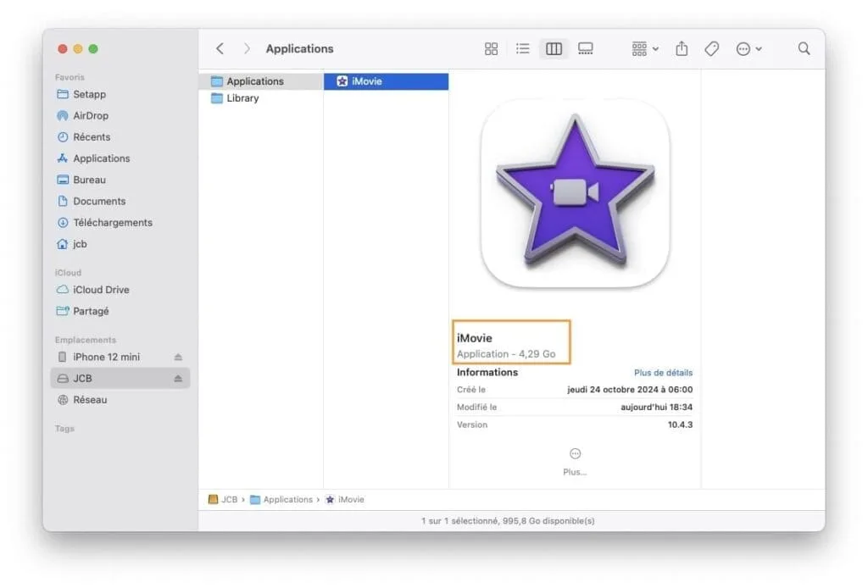This screenshot has height=588, width=868.
Task: Eject iPhone 12 mini
Action: [178, 358]
